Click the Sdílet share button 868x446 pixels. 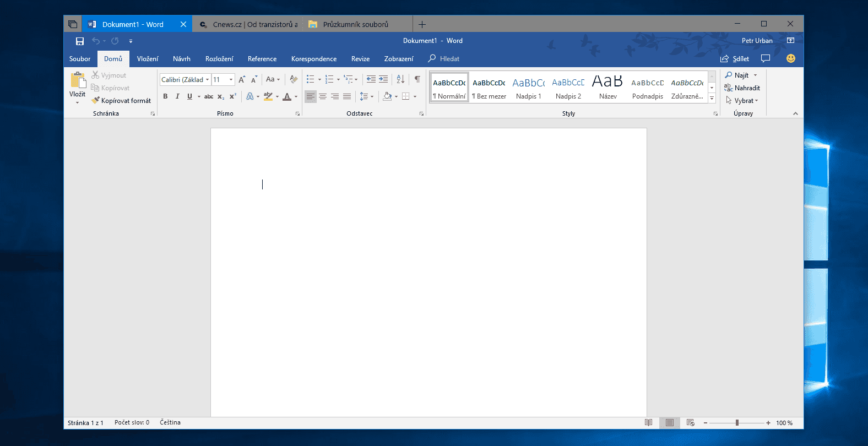(x=735, y=59)
